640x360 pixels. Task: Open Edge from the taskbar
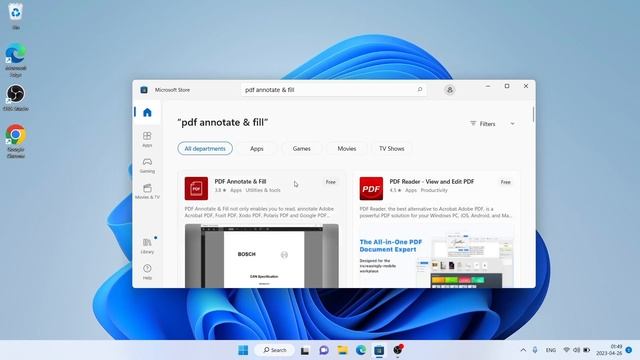click(361, 350)
